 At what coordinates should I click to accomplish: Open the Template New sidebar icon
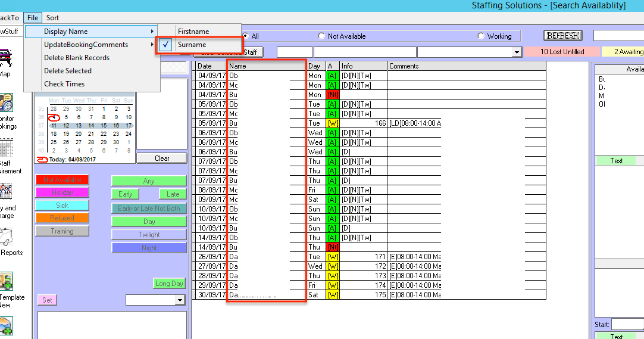6,282
